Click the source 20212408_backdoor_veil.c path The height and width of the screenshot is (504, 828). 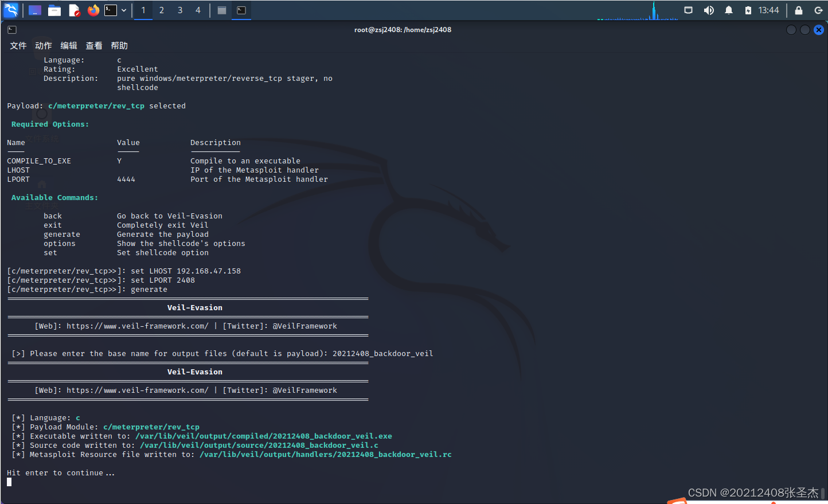[x=259, y=446]
